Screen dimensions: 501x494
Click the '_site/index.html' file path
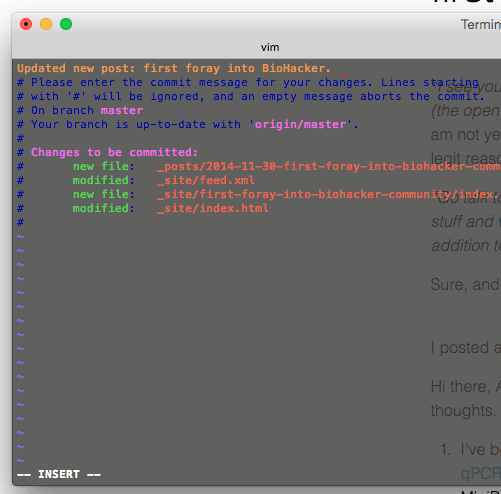point(213,208)
